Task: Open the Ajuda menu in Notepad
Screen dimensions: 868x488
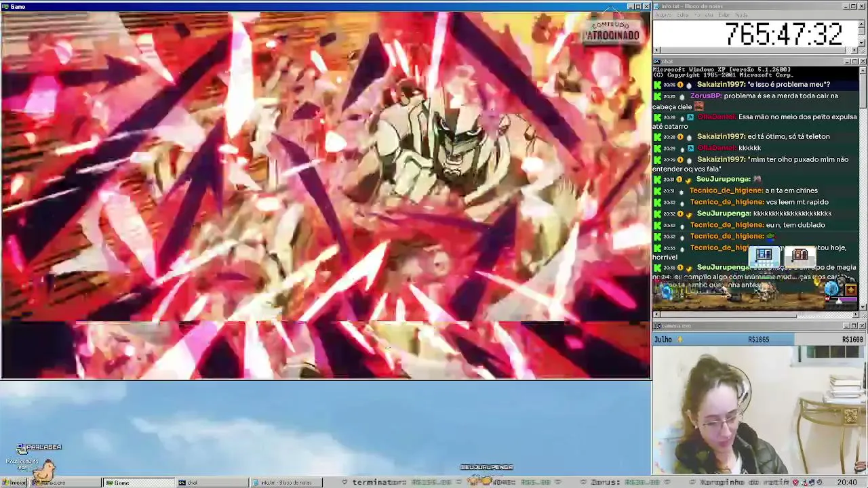Action: point(741,15)
